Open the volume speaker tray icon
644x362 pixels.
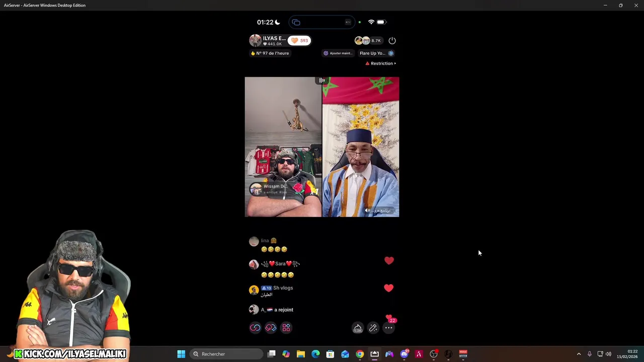click(608, 354)
